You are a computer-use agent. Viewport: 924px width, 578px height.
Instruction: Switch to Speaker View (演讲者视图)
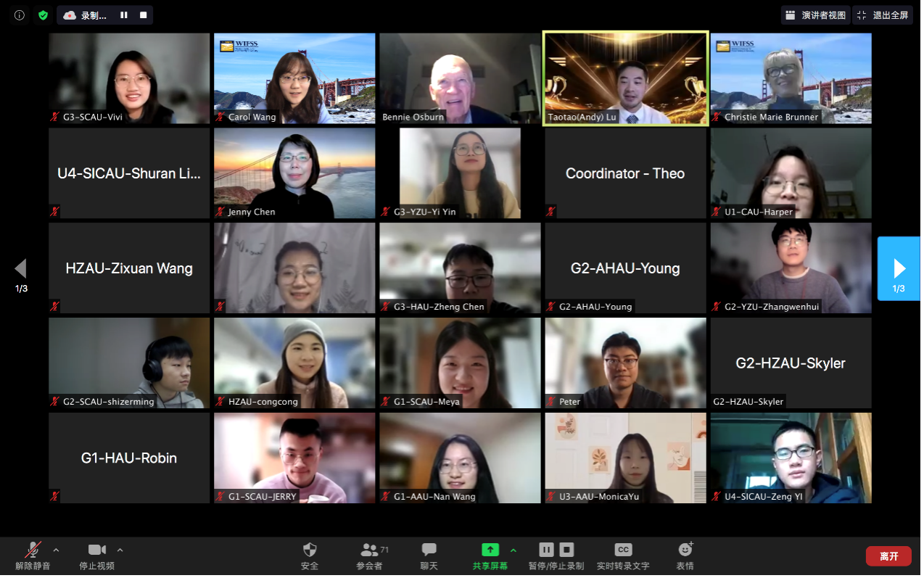[816, 15]
